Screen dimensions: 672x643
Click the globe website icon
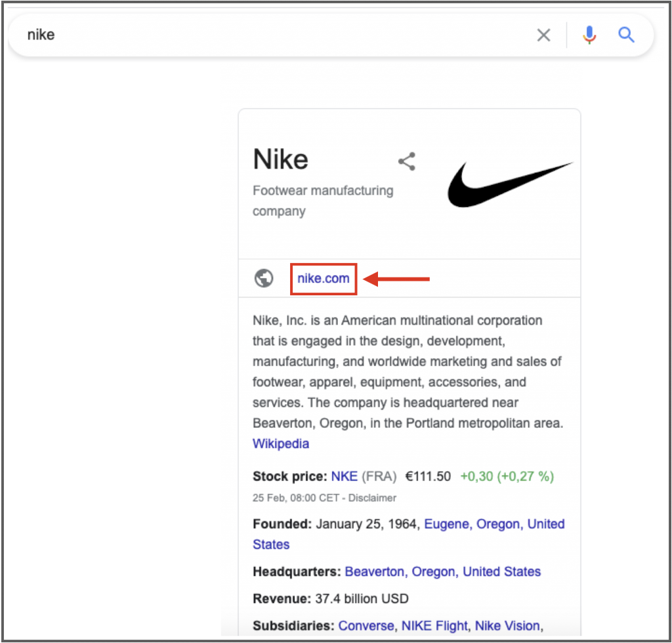(x=264, y=278)
